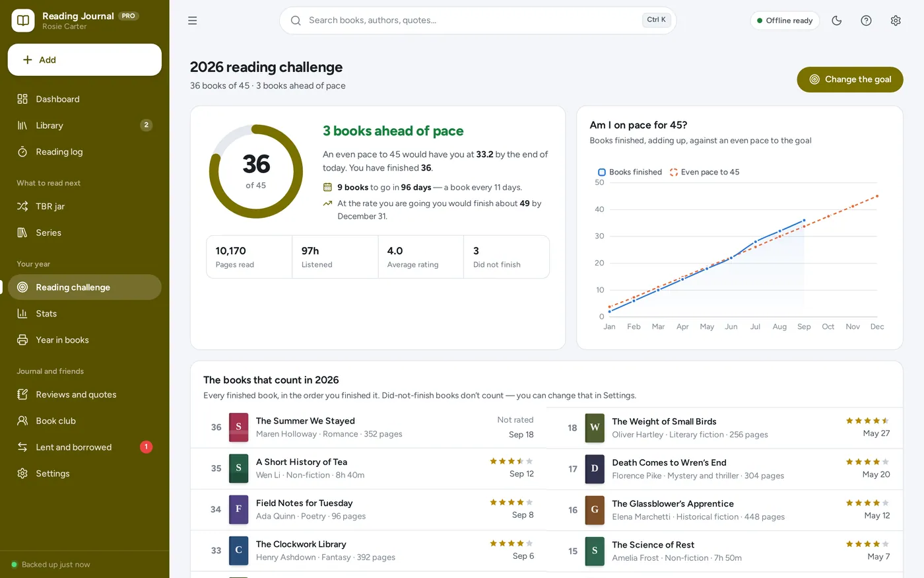Click the Reading challenge target icon
The image size is (924, 578).
(22, 287)
